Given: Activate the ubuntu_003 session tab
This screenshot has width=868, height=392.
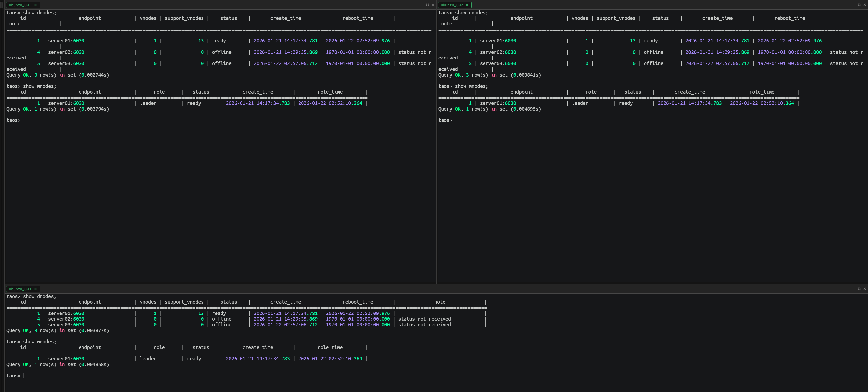Looking at the screenshot, I should (20, 289).
